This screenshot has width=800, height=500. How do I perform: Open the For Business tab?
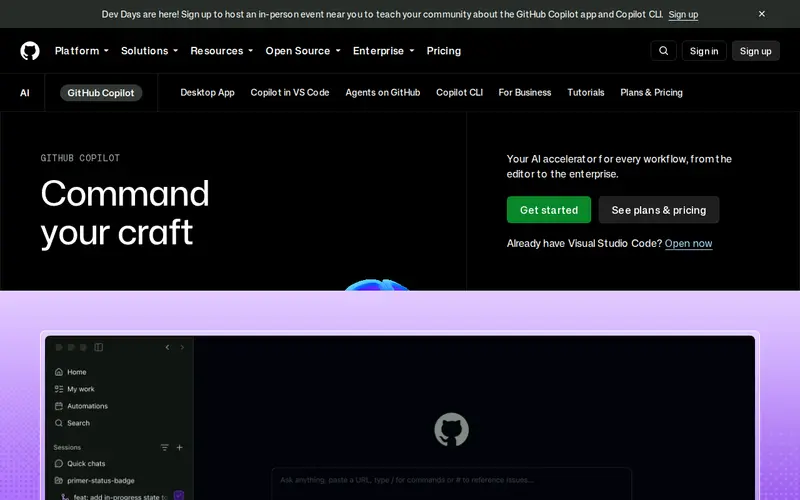(525, 92)
